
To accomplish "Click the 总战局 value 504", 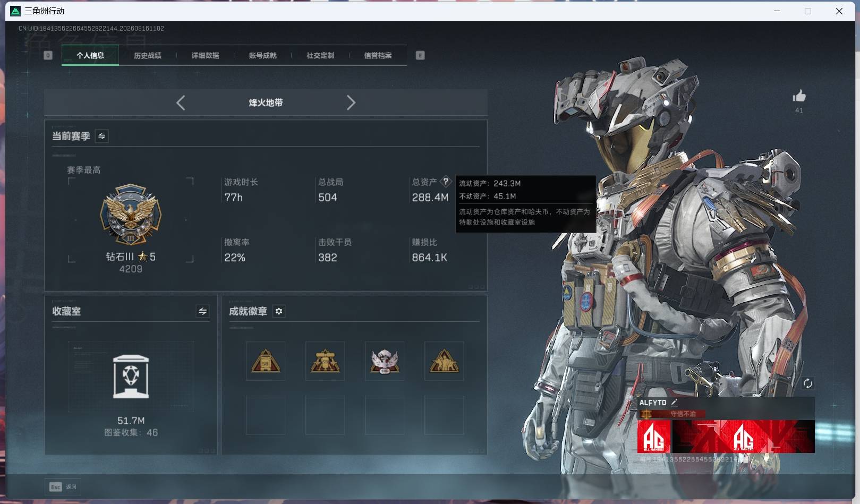I will [328, 198].
